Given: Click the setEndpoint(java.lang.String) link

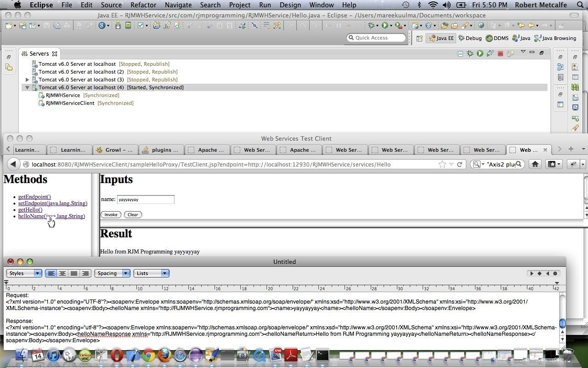Looking at the screenshot, I should 53,203.
